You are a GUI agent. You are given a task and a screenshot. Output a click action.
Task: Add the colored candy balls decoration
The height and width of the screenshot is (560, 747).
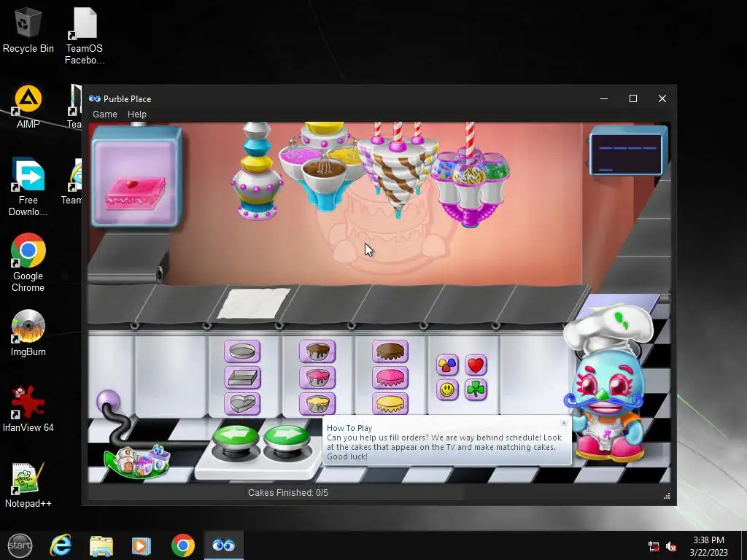coord(447,365)
